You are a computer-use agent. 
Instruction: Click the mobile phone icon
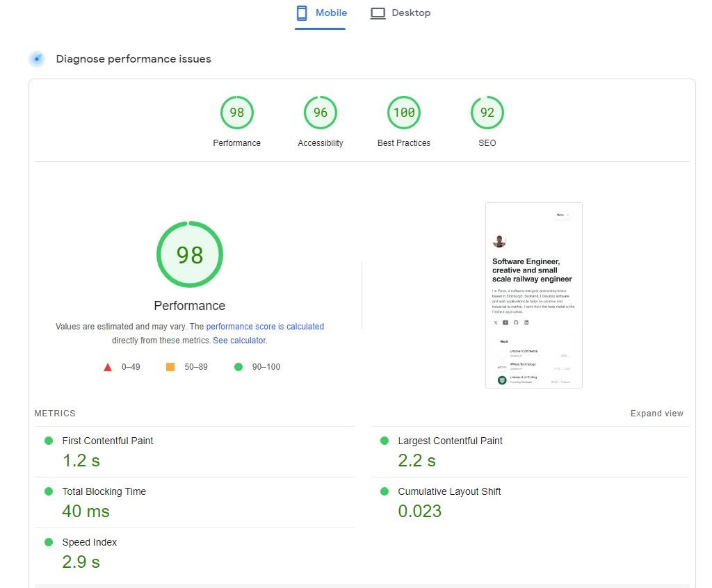point(302,13)
